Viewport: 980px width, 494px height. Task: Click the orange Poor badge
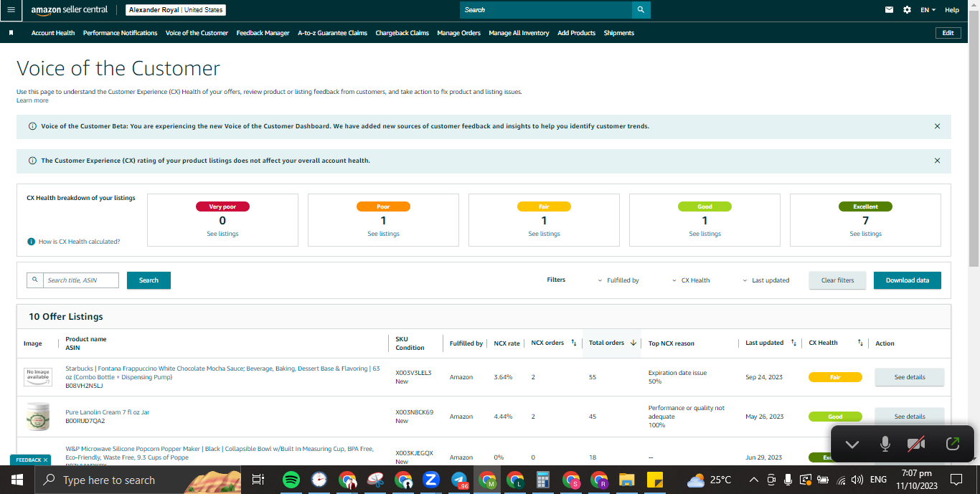tap(383, 206)
